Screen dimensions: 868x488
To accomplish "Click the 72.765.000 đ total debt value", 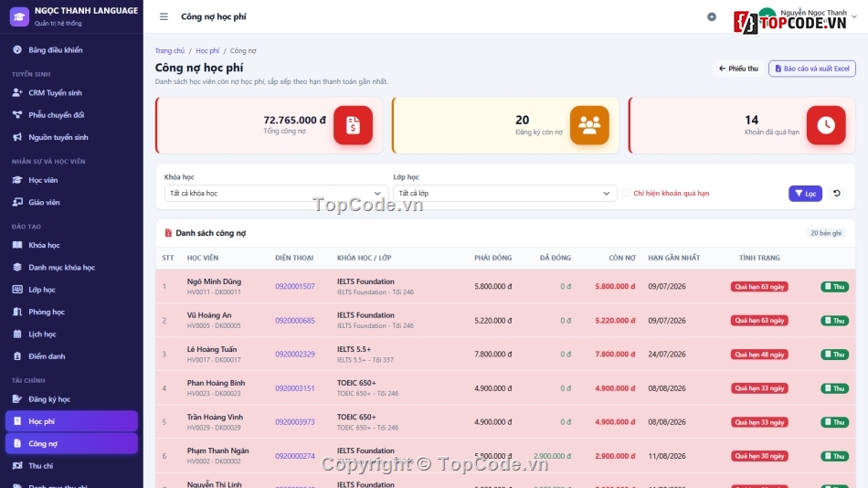I will pyautogui.click(x=294, y=120).
